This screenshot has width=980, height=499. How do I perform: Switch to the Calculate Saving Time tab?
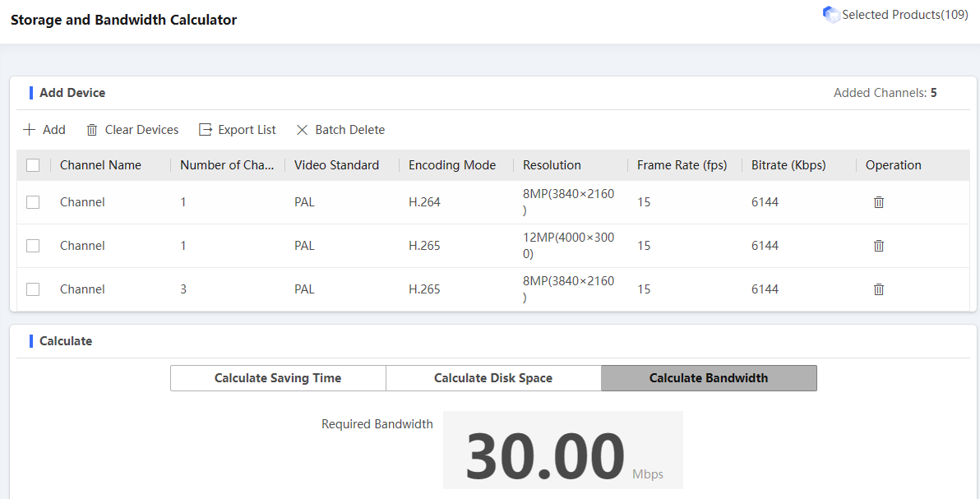277,377
